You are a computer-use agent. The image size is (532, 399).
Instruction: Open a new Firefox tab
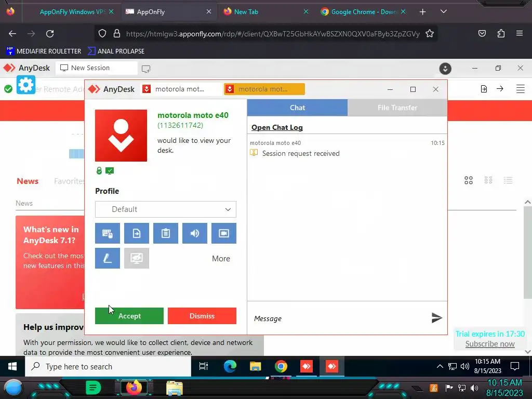[x=422, y=12]
